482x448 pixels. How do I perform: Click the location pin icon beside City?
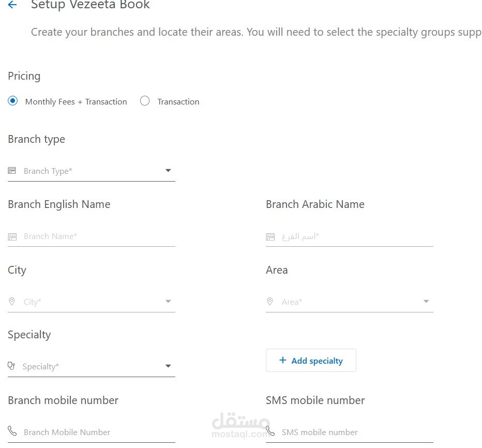[x=12, y=302]
